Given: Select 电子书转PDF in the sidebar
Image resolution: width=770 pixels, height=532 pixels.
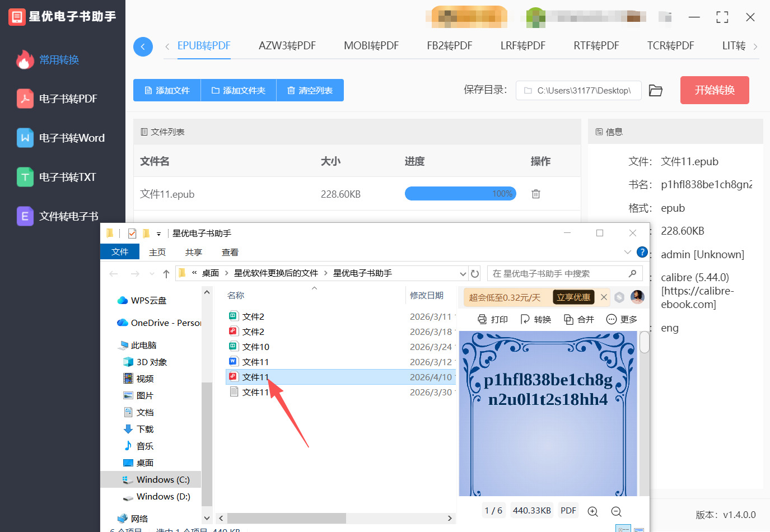Looking at the screenshot, I should click(57, 99).
